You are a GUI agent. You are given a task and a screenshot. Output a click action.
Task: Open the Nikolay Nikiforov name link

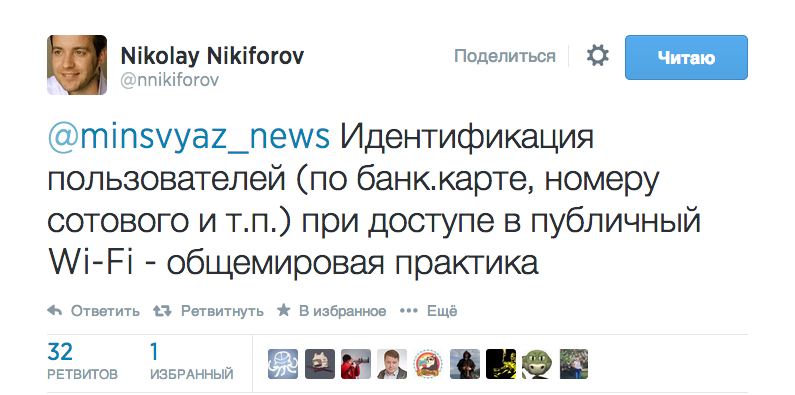(x=212, y=56)
